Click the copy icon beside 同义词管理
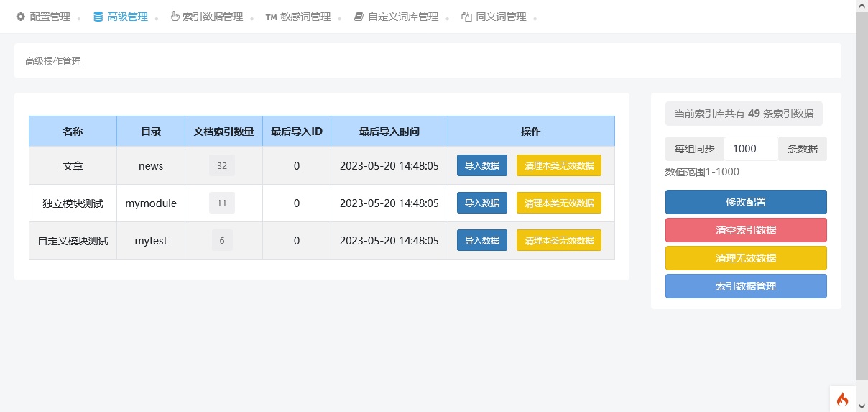This screenshot has height=412, width=868. (466, 17)
